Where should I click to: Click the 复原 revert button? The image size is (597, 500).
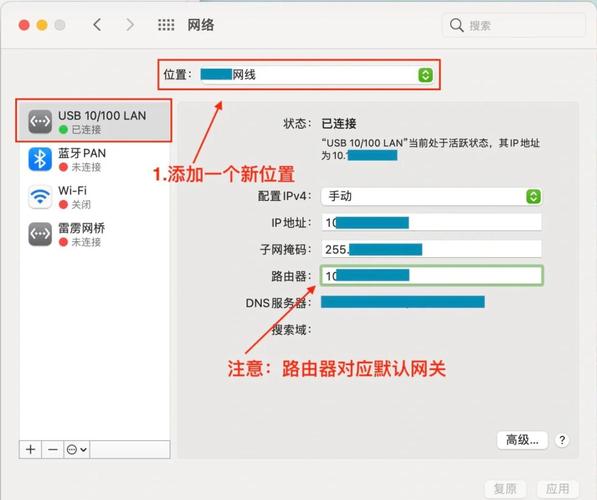coord(505,488)
